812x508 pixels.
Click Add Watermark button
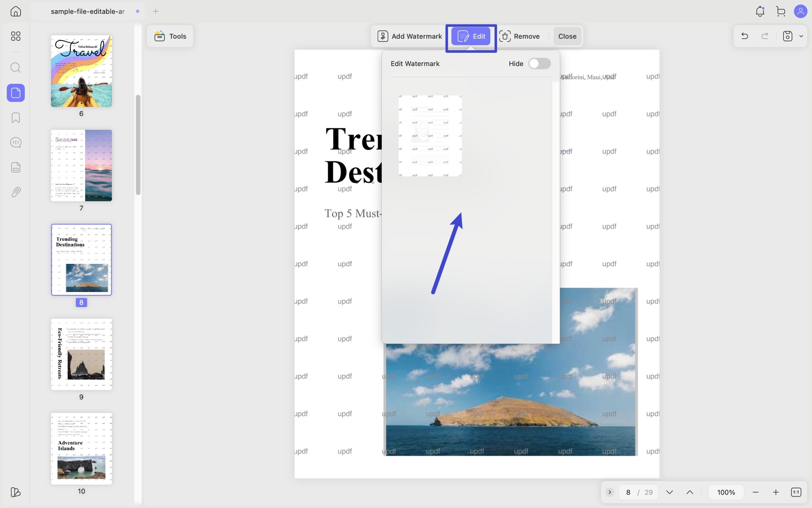pos(410,36)
